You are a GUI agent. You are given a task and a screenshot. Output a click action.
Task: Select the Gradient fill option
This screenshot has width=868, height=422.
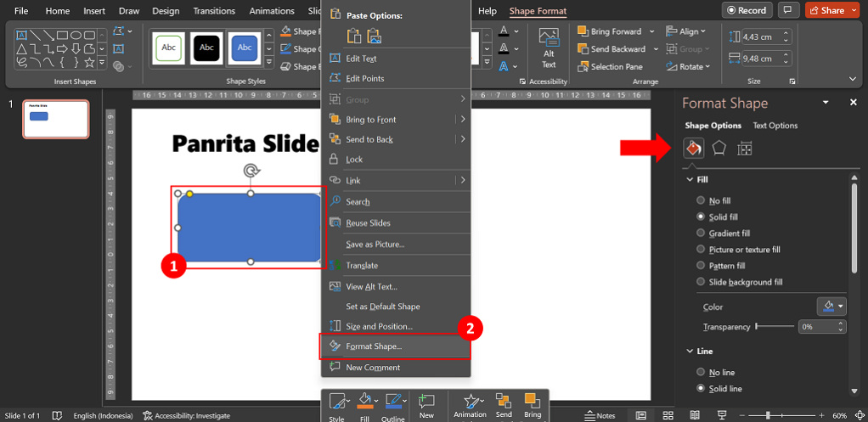[723, 233]
